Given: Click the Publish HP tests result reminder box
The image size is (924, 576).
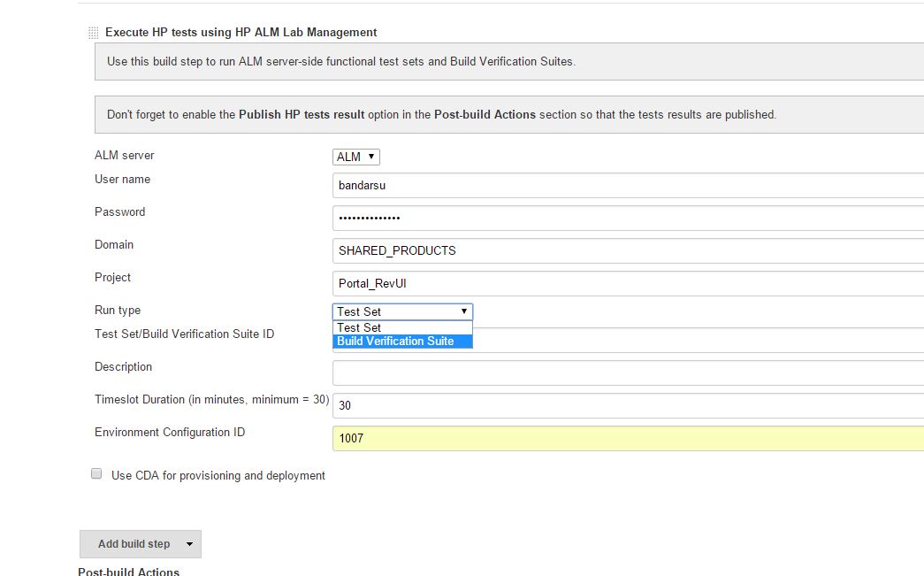Looking at the screenshot, I should pyautogui.click(x=508, y=115).
